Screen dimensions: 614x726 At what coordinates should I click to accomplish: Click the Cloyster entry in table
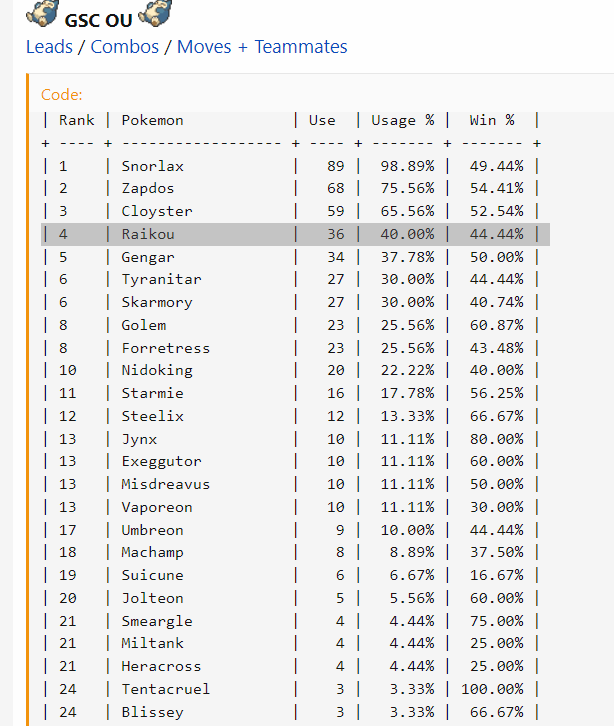tap(157, 211)
